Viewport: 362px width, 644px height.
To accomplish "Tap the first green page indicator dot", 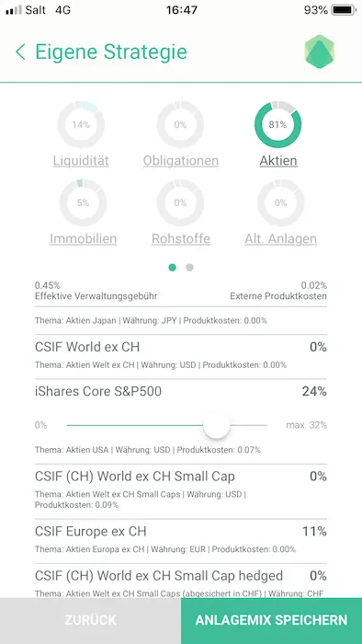I will point(172,268).
